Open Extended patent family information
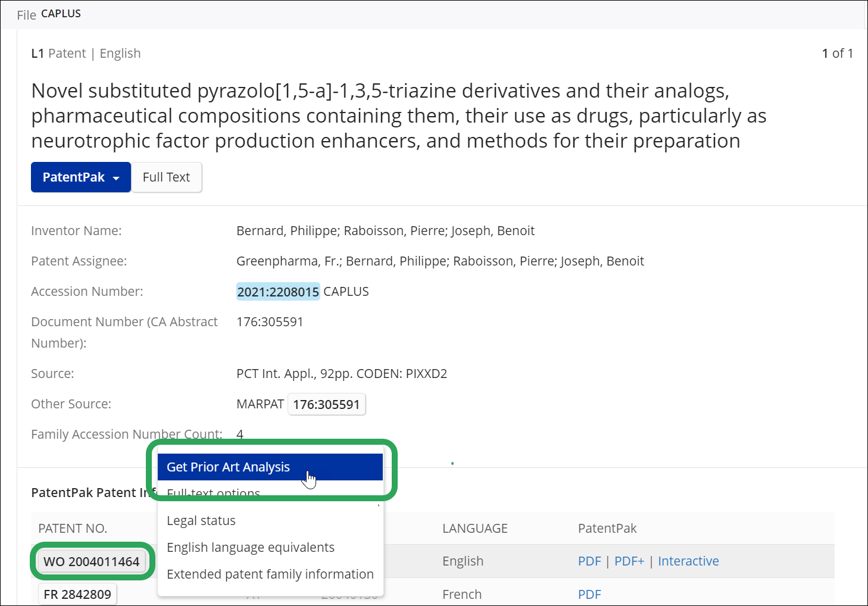Image resolution: width=868 pixels, height=606 pixels. coord(270,574)
